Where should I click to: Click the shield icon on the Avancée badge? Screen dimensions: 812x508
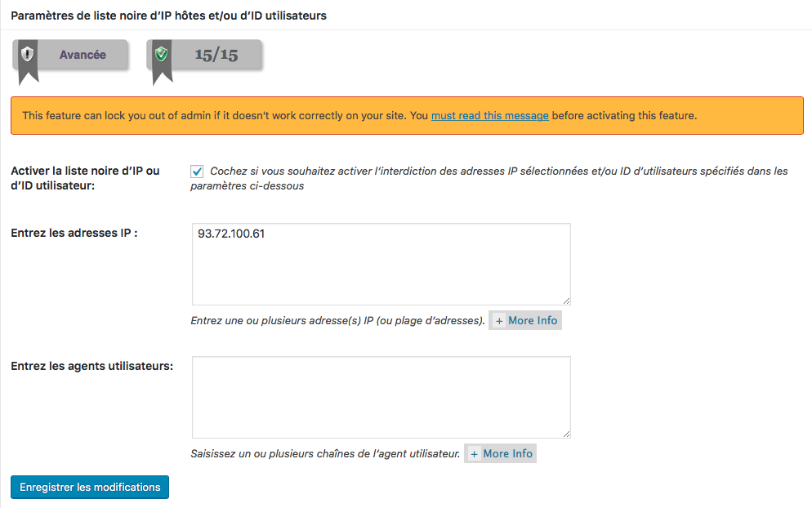coord(28,55)
